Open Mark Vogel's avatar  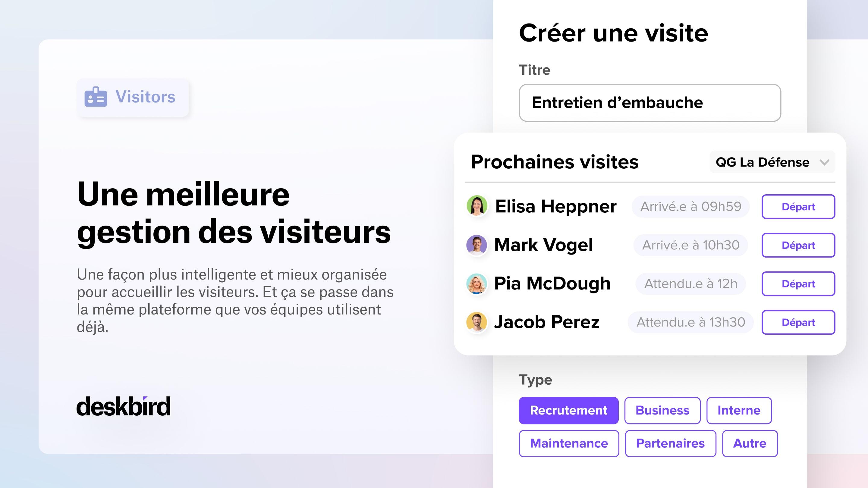click(x=476, y=245)
